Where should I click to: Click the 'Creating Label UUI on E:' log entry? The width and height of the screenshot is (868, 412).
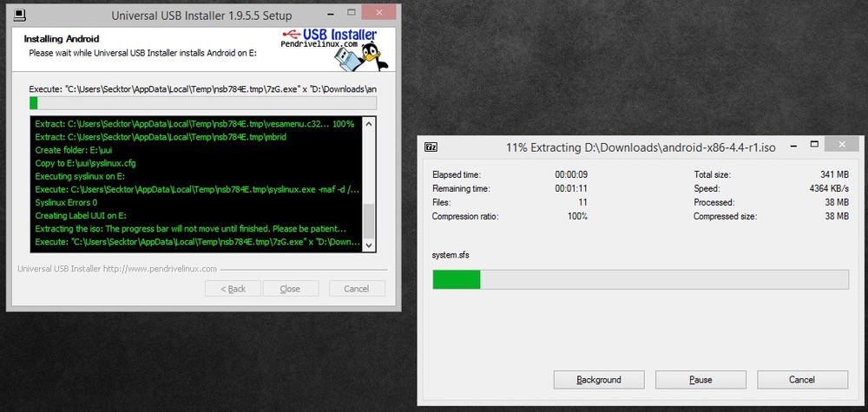click(x=82, y=215)
